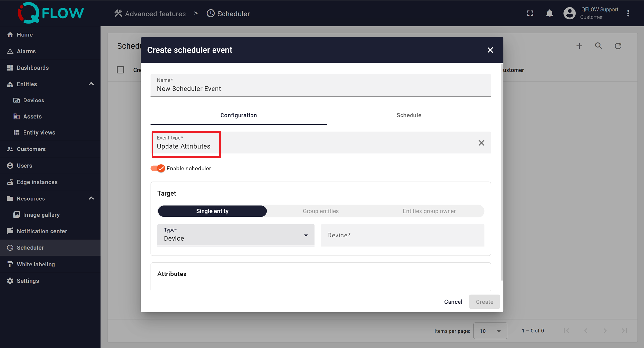Click the add scheduler event plus icon
Viewport: 644px width, 348px height.
pyautogui.click(x=579, y=46)
